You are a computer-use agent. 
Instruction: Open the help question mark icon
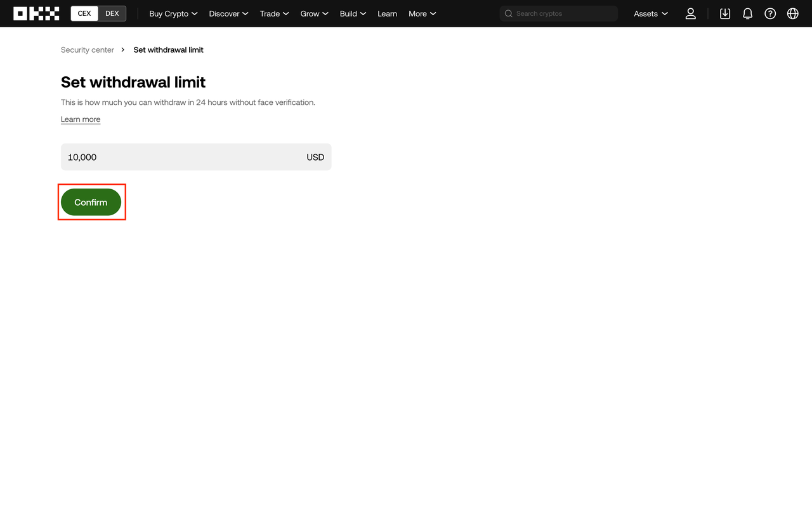click(770, 13)
